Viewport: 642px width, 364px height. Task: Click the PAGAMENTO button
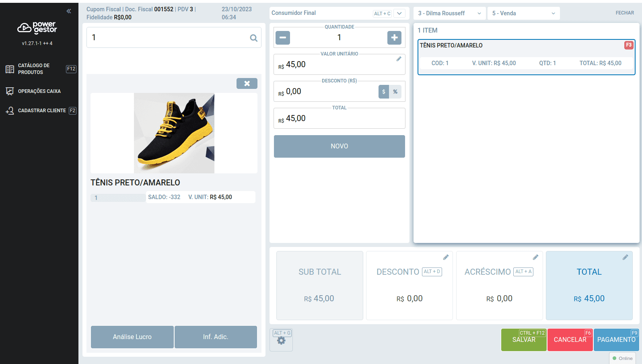[616, 340]
